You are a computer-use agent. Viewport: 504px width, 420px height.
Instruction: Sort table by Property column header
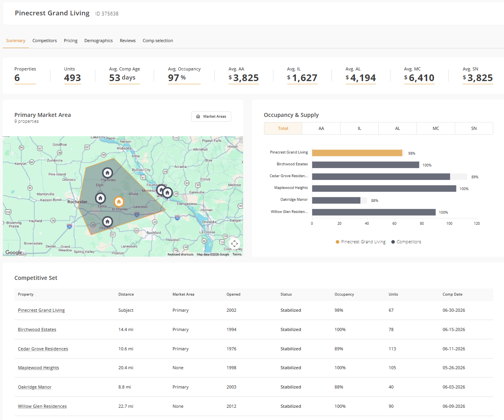26,294
